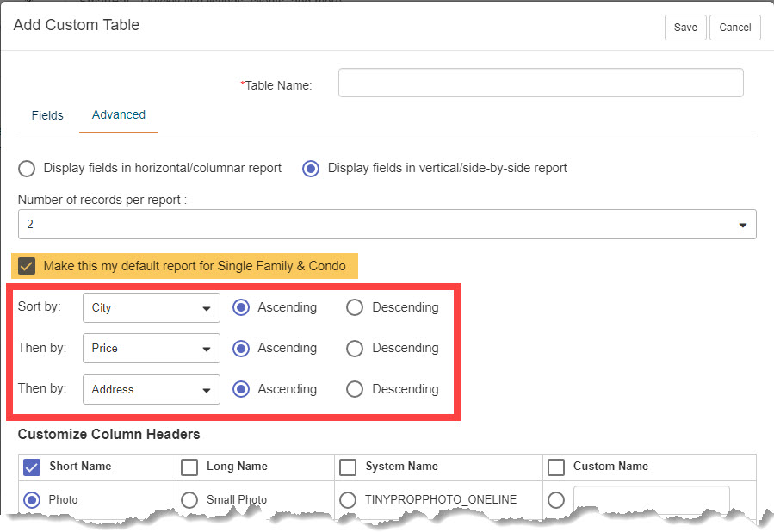Choose Descending for the Address sort
Image resolution: width=774 pixels, height=532 pixels.
[355, 389]
